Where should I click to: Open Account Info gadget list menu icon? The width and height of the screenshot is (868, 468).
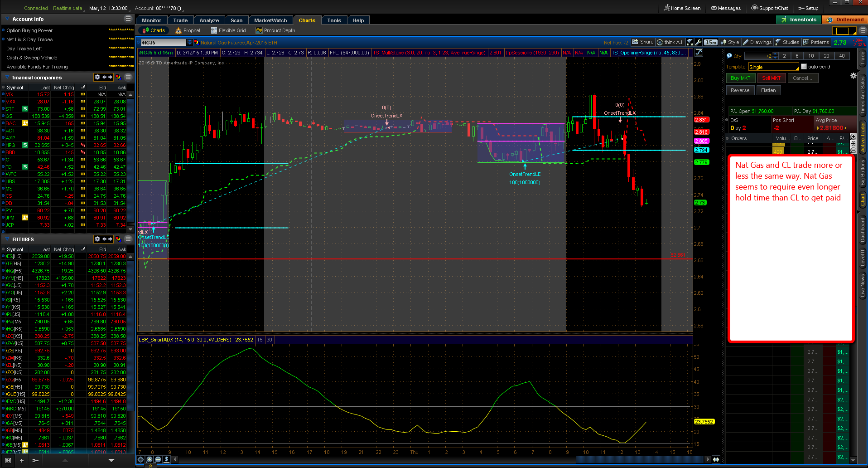(x=128, y=19)
